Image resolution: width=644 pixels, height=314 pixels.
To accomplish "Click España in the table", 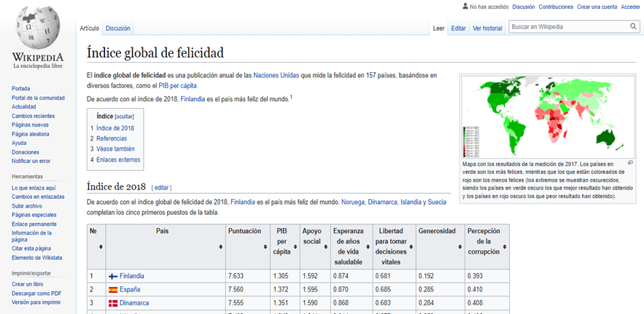I will point(130,290).
